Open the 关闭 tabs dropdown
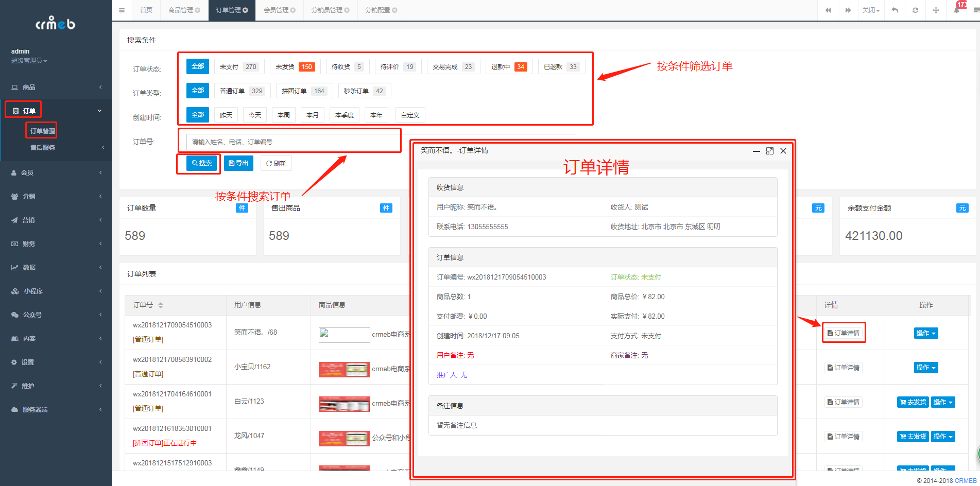 (x=871, y=10)
